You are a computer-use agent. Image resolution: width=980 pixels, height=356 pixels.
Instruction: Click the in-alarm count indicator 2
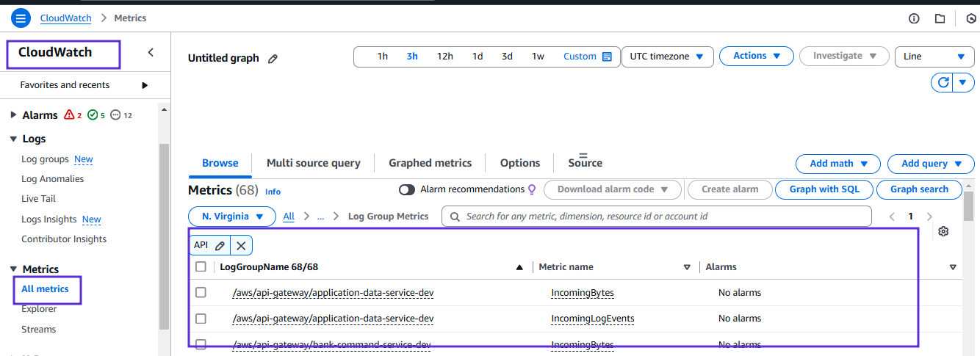point(73,115)
